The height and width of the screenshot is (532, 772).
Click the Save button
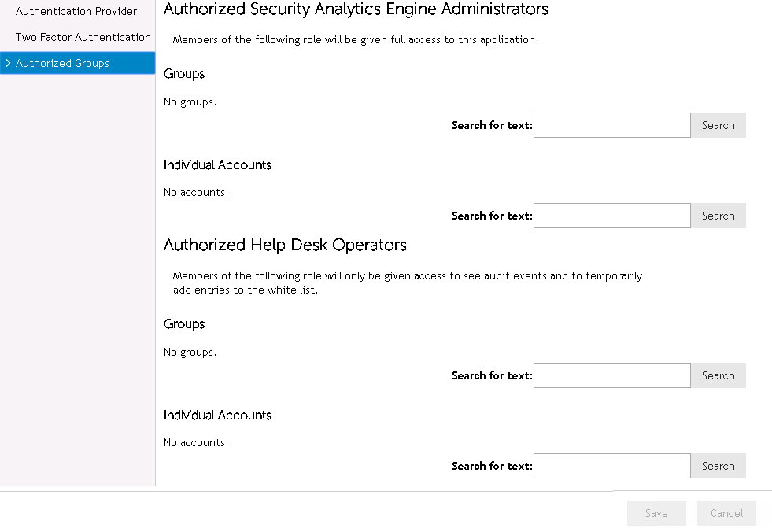click(656, 513)
